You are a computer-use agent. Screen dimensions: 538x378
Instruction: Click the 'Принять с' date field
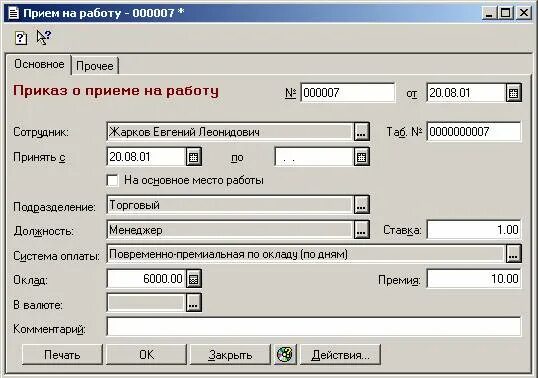147,157
